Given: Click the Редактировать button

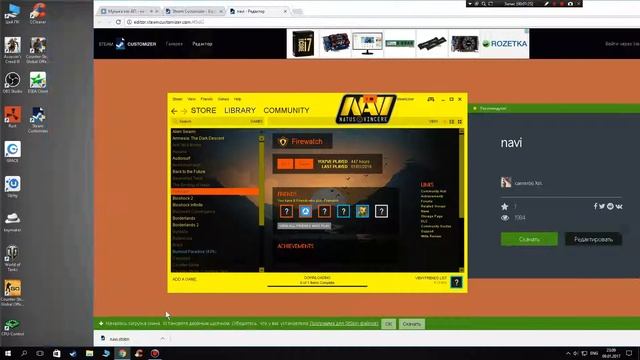Looking at the screenshot, I should tap(593, 239).
